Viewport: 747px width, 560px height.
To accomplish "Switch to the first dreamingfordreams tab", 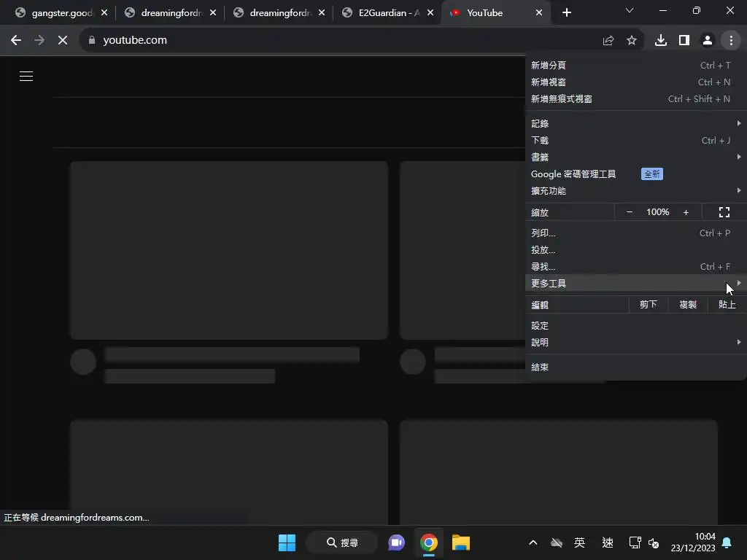I will click(x=169, y=13).
